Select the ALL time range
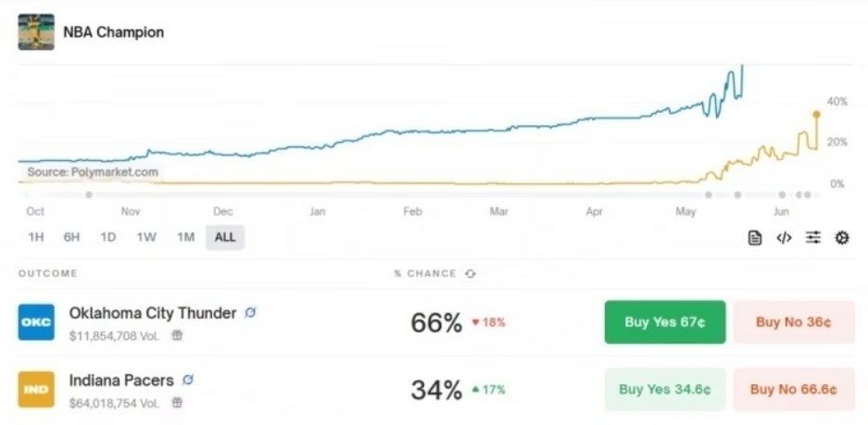868x425 pixels. (225, 237)
